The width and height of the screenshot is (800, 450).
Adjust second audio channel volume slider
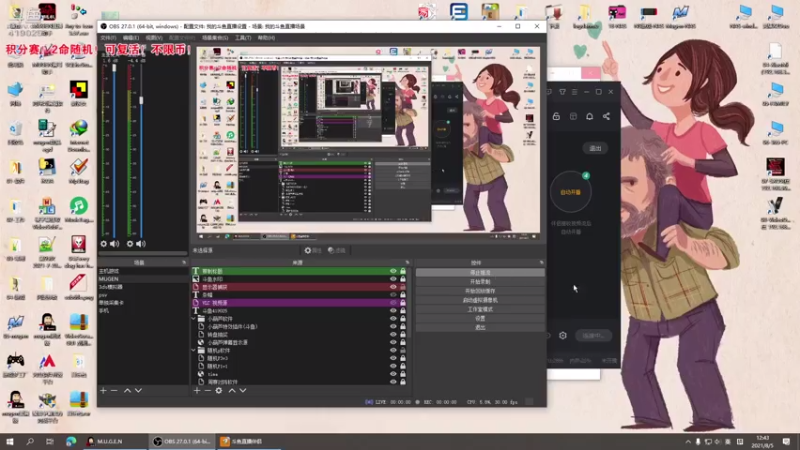[141, 100]
